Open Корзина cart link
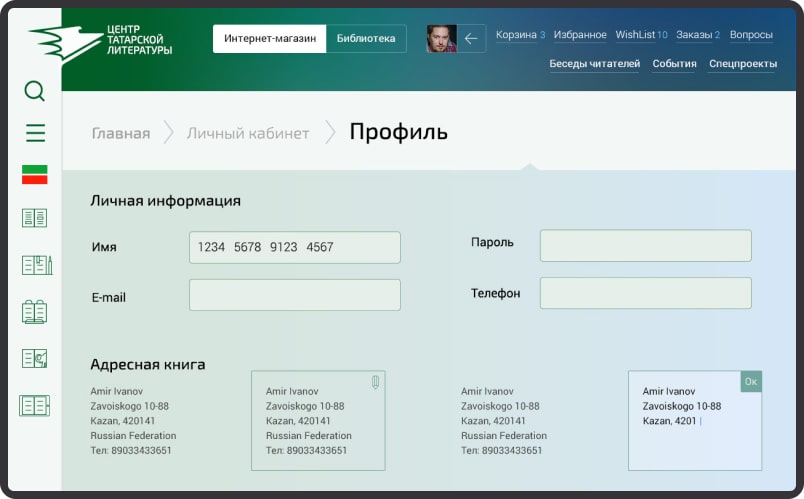 point(516,35)
